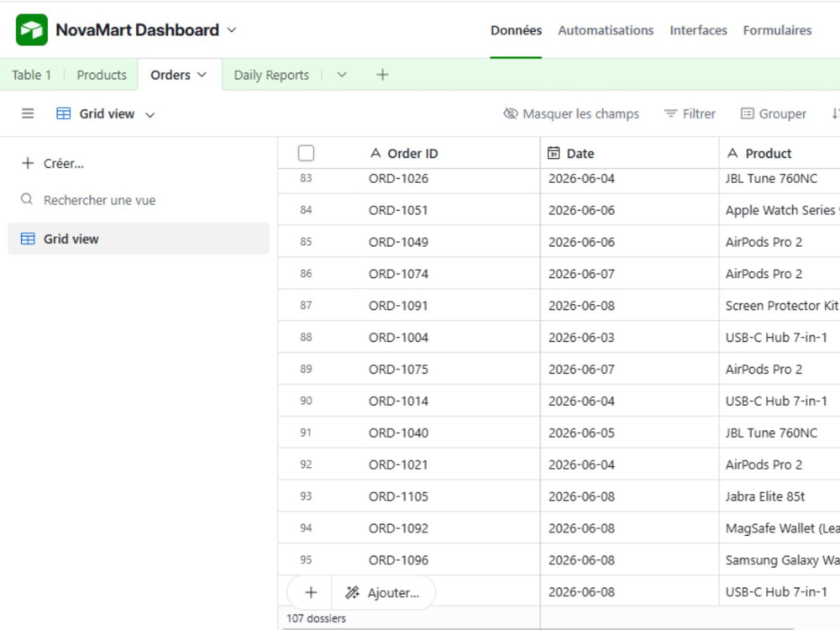The width and height of the screenshot is (840, 630).
Task: Click the Créer... new view button
Action: (x=52, y=164)
